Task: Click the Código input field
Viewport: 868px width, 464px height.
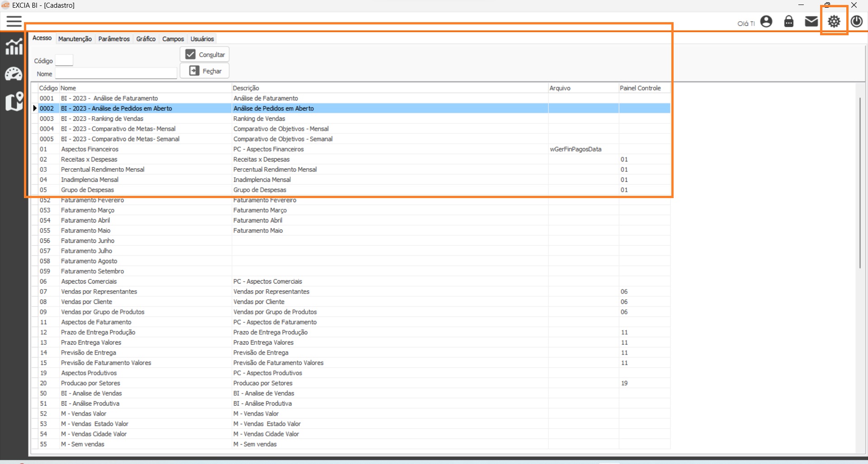Action: (x=64, y=61)
